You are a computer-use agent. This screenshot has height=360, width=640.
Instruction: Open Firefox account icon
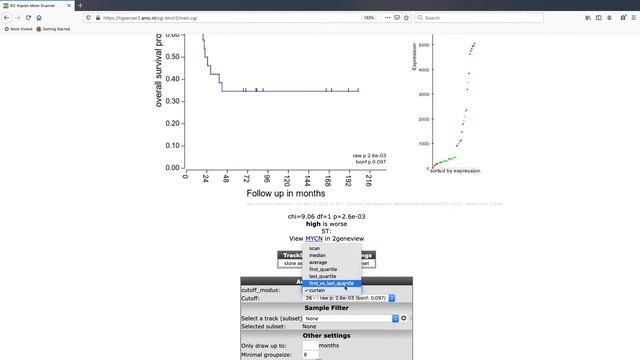click(x=609, y=18)
